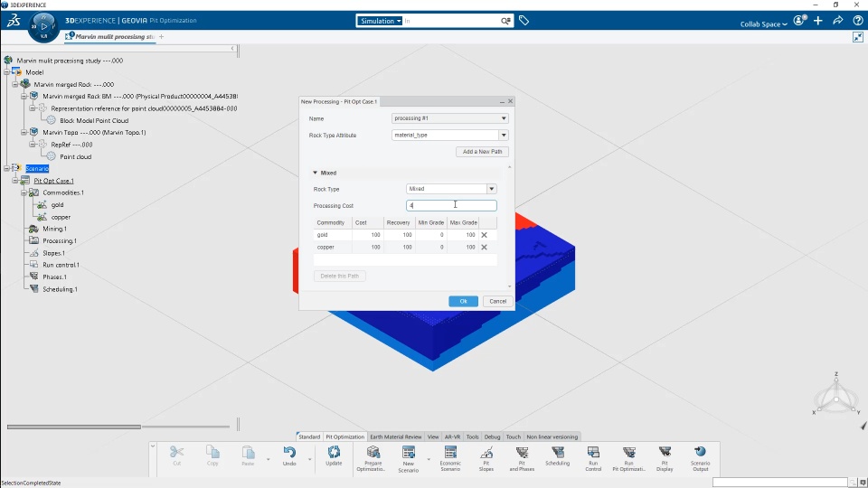Close the New Processing dialog

(x=510, y=101)
